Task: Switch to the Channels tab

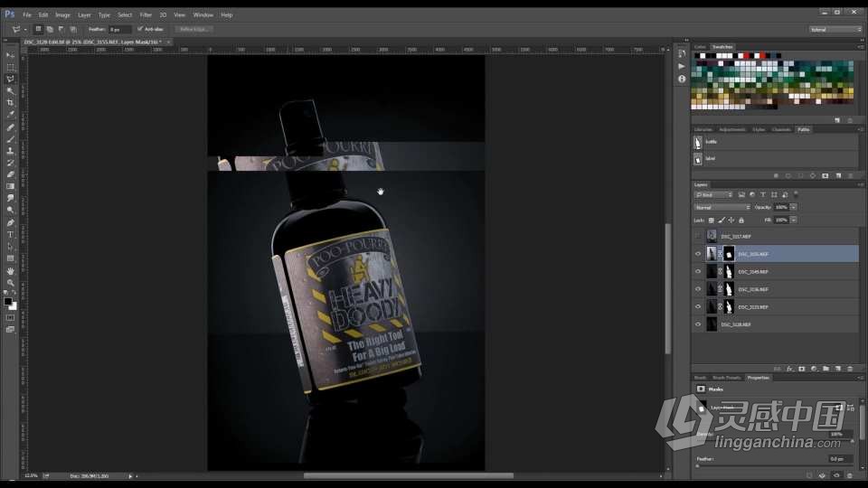Action: [x=781, y=129]
